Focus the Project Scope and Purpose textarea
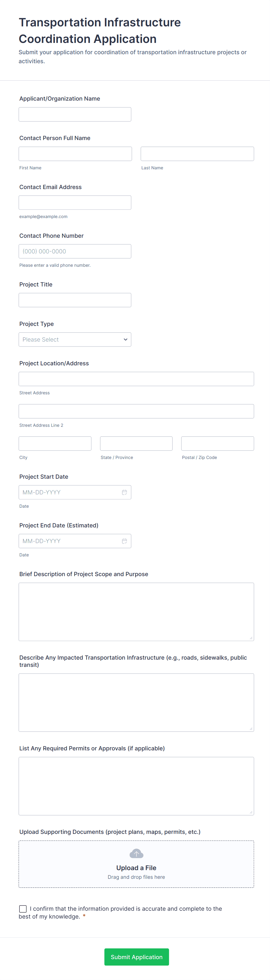Viewport: 270px width, 980px height. (136, 612)
